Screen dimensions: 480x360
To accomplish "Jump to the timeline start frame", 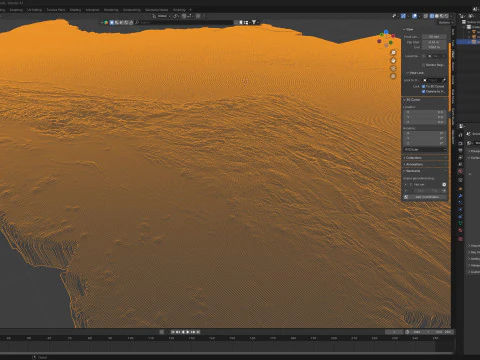I will point(173,332).
